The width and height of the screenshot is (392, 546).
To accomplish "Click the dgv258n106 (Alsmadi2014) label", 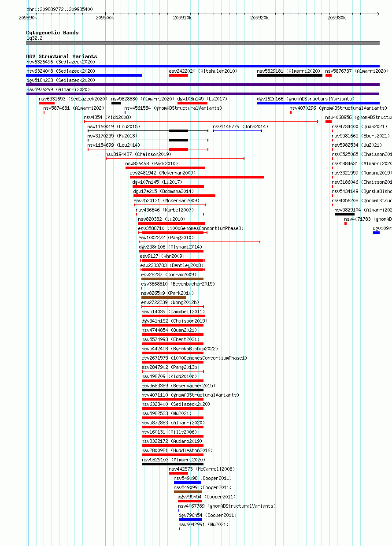I will coord(170,247).
